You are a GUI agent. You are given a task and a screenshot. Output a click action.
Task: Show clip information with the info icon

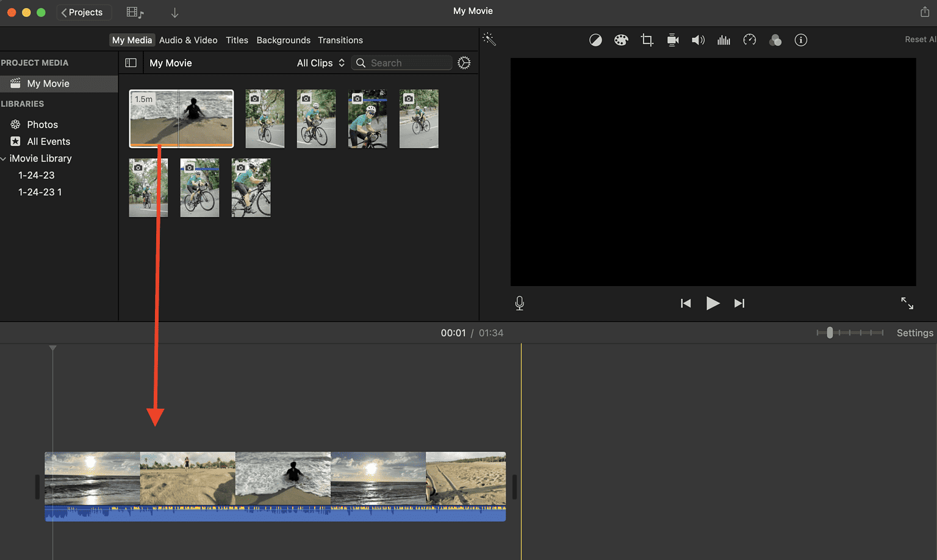801,40
